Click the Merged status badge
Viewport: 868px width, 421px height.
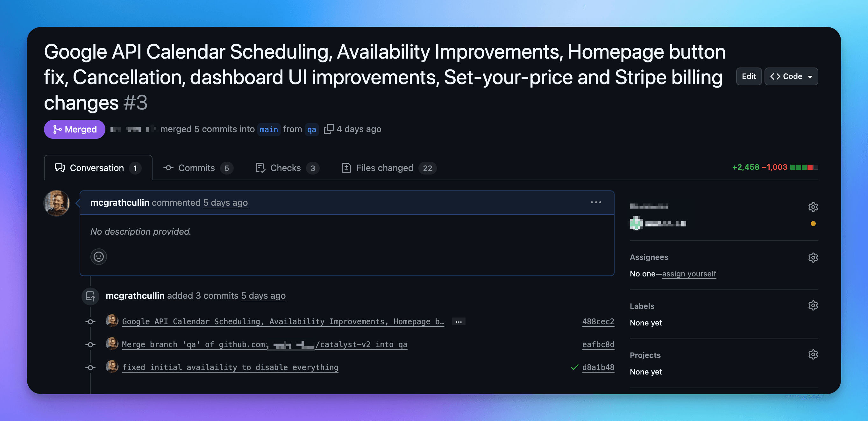pyautogui.click(x=74, y=129)
